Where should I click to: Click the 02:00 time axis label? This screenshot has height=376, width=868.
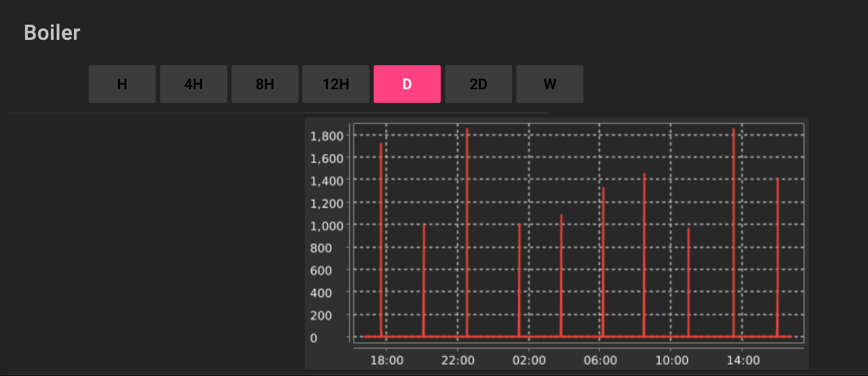tap(529, 360)
